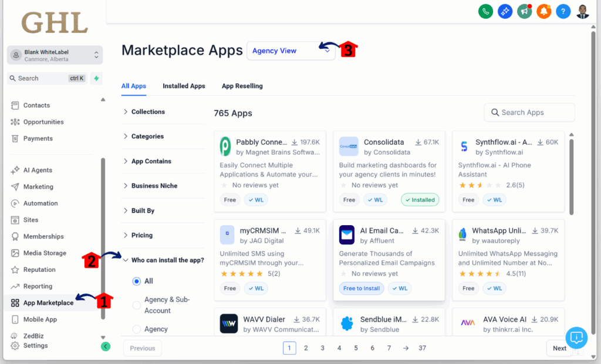Click the sidebar Search field
The image size is (601, 364).
47,78
